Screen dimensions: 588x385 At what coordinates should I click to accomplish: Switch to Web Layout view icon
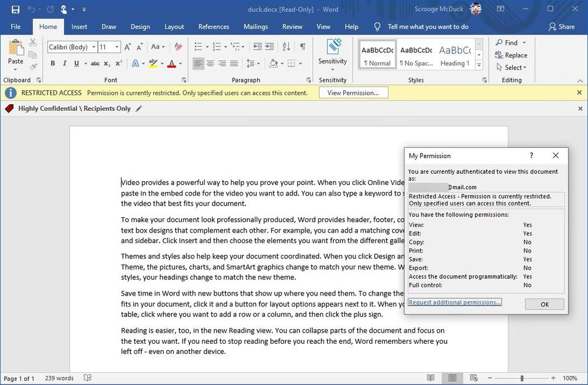474,378
